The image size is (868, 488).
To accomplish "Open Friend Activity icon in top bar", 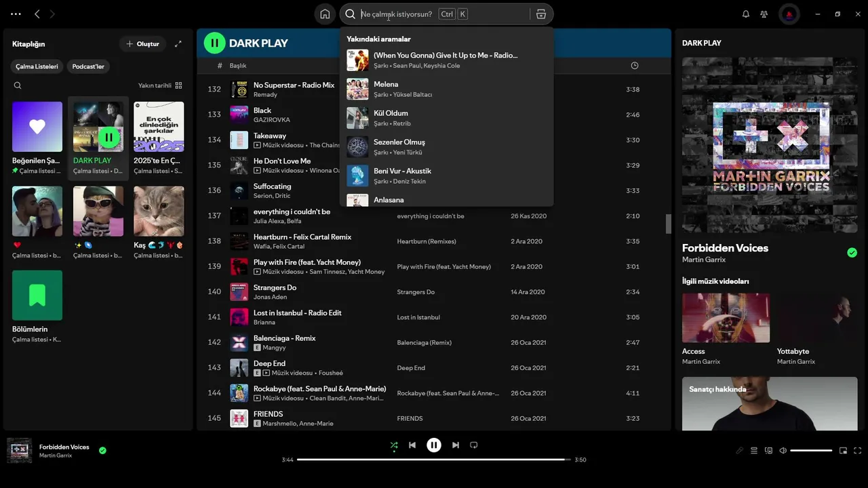I will (764, 14).
